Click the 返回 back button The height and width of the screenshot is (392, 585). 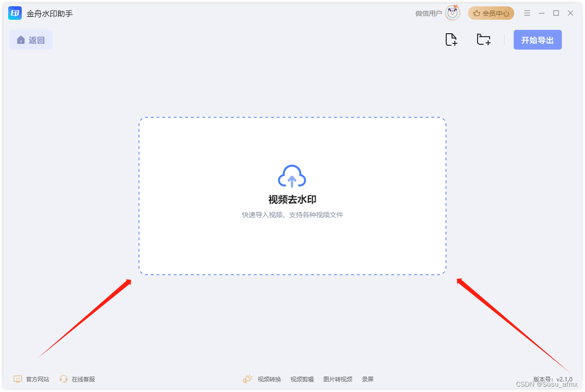(31, 40)
